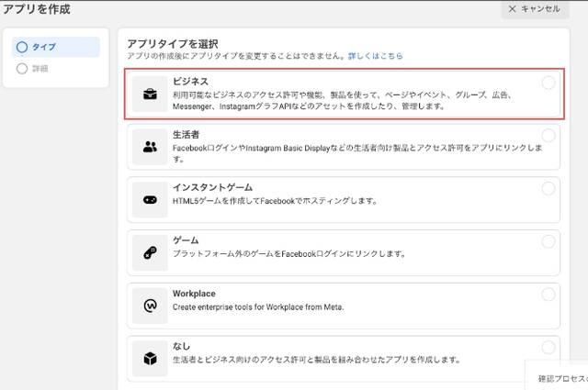Click the cube icon for なし

(150, 359)
